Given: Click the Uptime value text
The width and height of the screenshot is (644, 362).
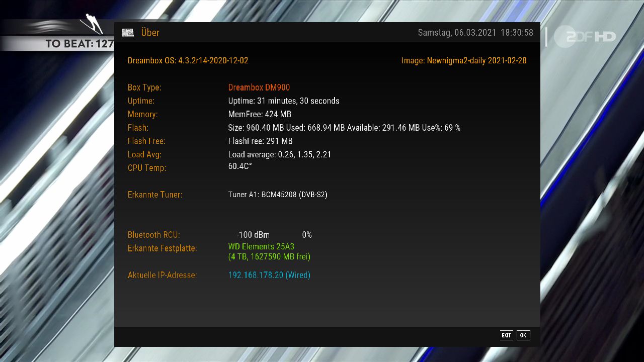Looking at the screenshot, I should coord(283,101).
